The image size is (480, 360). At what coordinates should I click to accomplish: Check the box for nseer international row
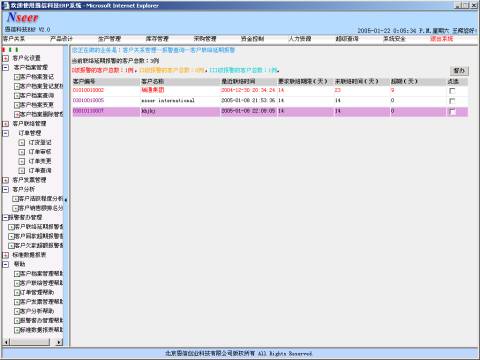[452, 101]
